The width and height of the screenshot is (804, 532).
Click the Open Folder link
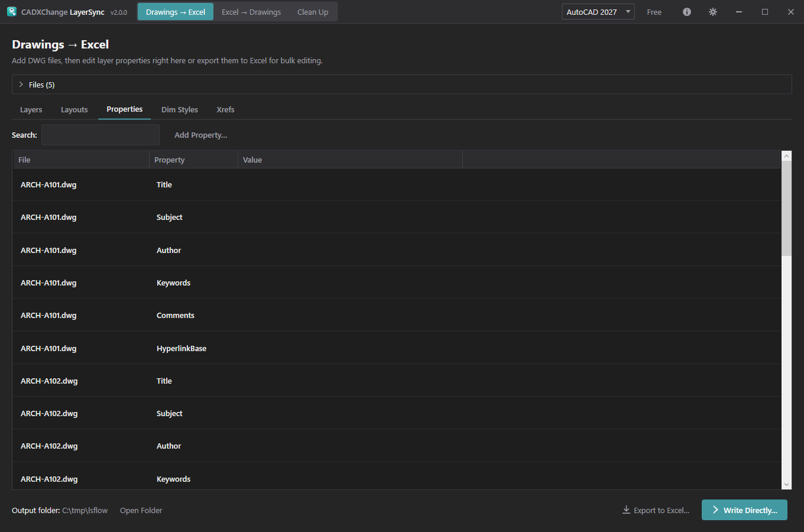pos(141,511)
